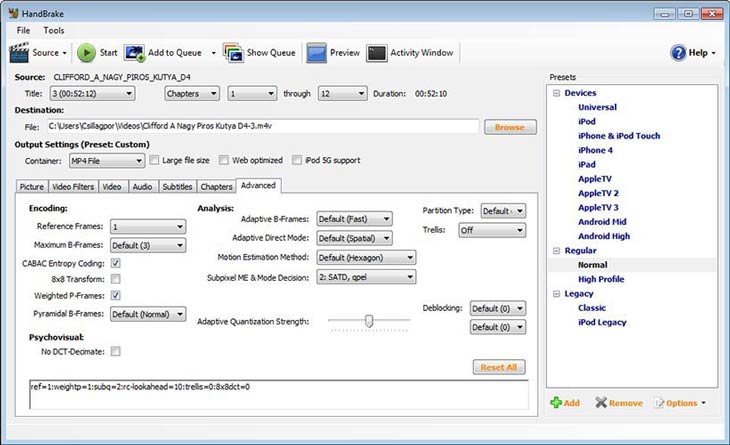730x445 pixels.
Task: Open the Motion Estimation Method dropdown
Action: (366, 257)
